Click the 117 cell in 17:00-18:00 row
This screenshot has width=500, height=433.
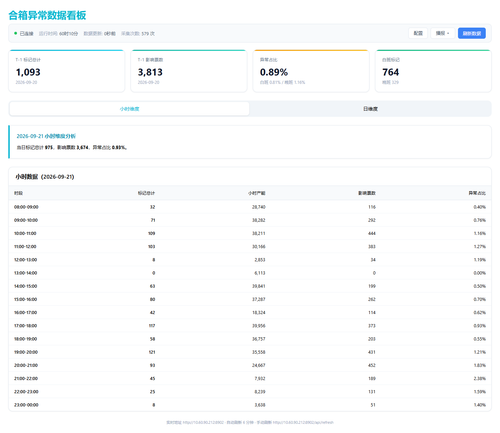(152, 326)
